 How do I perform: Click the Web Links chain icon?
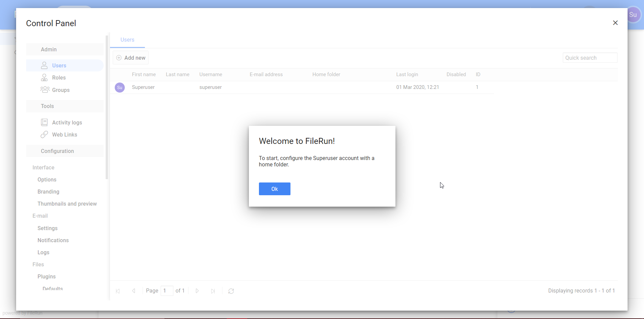pos(44,135)
